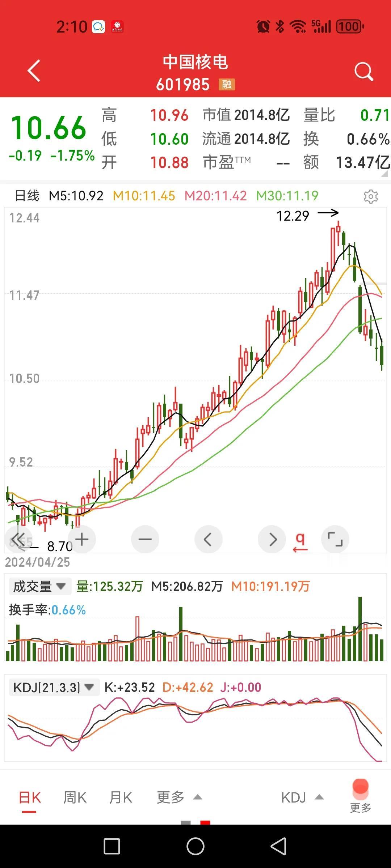Image resolution: width=391 pixels, height=868 pixels.
Task: Tap 换手率:0.66% label
Action: coord(47,610)
